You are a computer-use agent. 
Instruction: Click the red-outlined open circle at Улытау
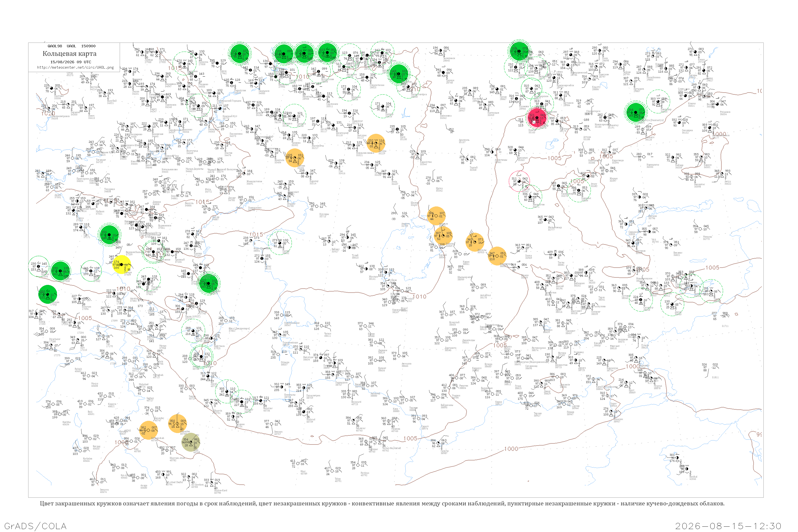click(x=519, y=181)
